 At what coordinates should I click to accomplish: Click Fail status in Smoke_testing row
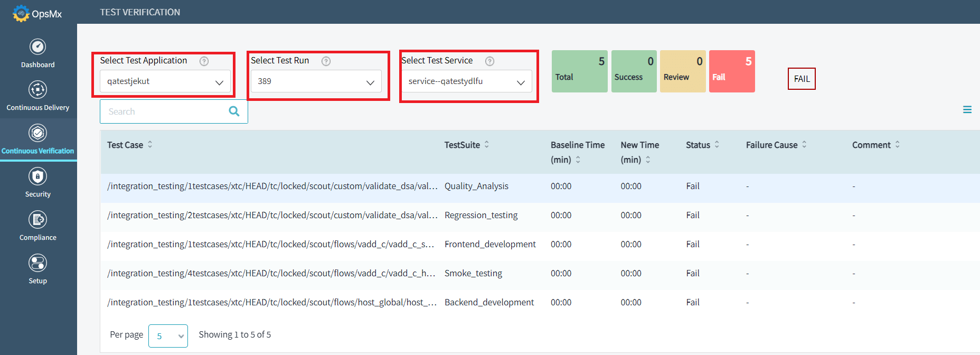[x=693, y=273]
